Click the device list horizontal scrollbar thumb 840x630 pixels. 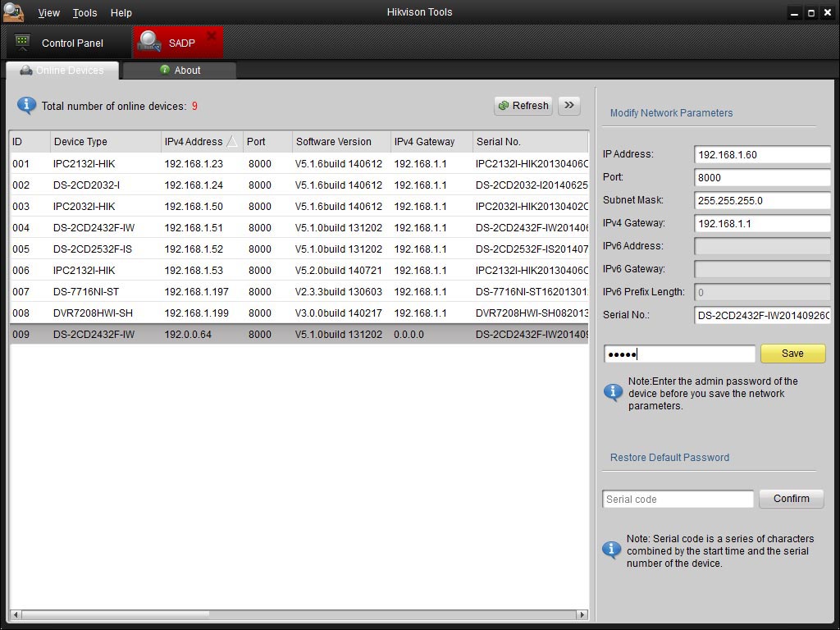click(x=115, y=614)
